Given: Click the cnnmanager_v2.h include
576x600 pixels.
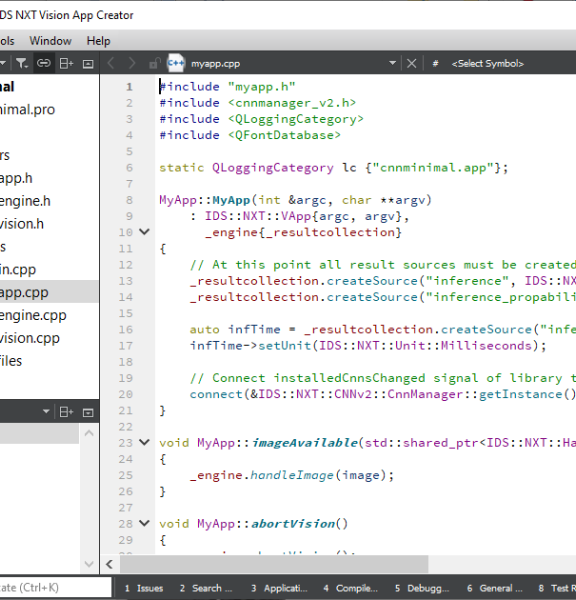Looking at the screenshot, I should 292,103.
